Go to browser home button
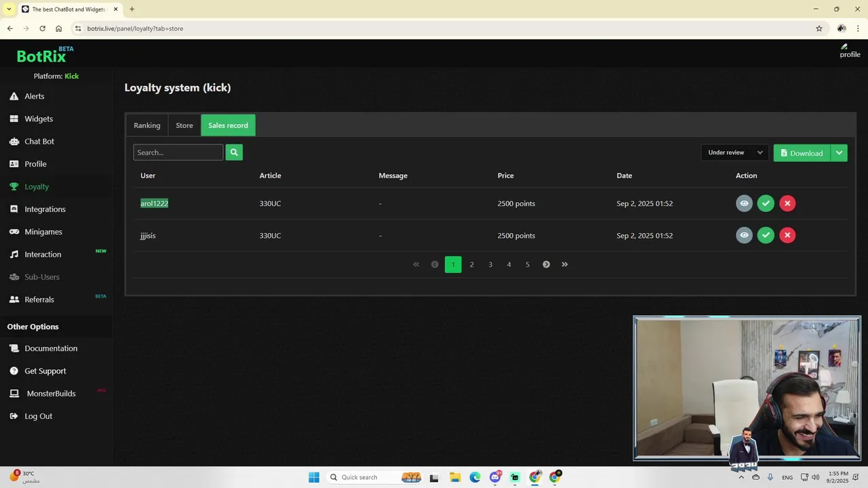 tap(59, 28)
